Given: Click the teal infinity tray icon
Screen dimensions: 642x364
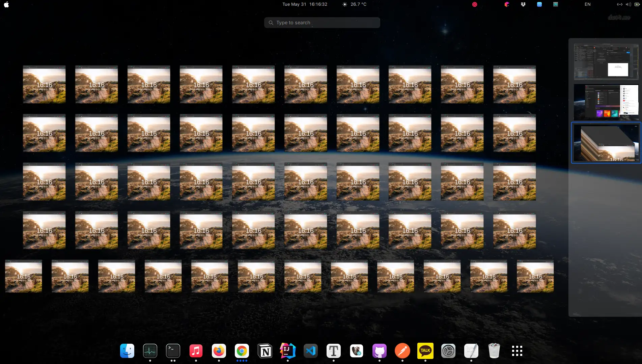Looking at the screenshot, I should [556, 4].
